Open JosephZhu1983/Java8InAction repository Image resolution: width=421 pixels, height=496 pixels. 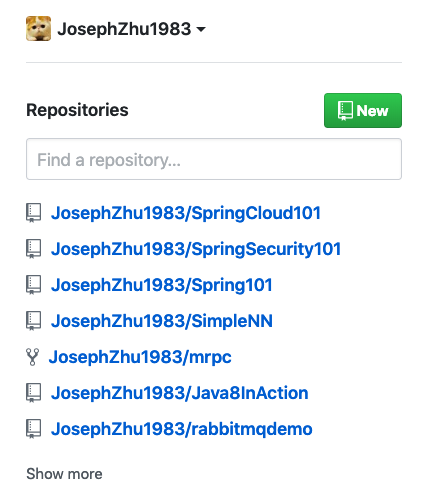(x=179, y=393)
